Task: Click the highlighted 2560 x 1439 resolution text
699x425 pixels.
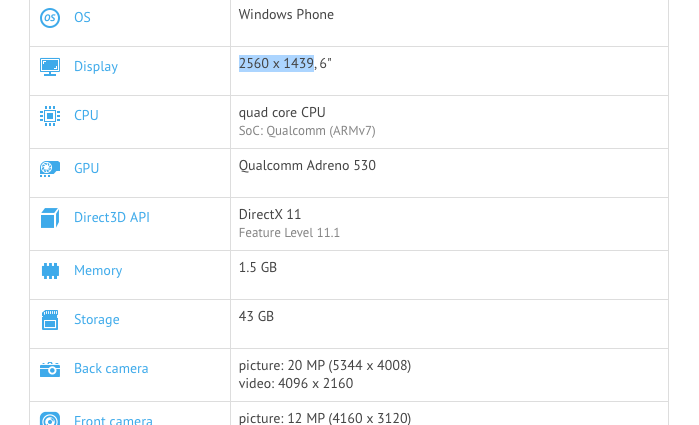Action: point(276,63)
